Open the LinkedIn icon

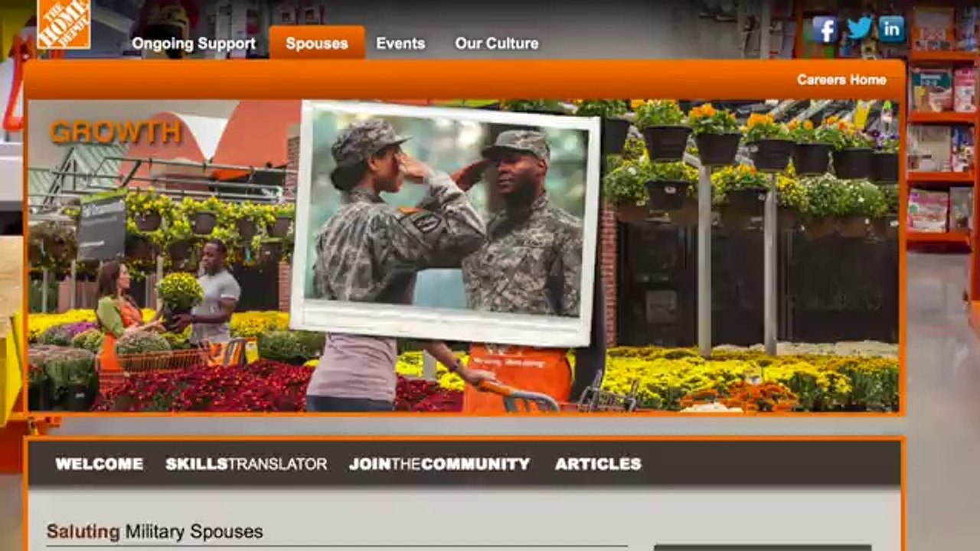[x=892, y=29]
